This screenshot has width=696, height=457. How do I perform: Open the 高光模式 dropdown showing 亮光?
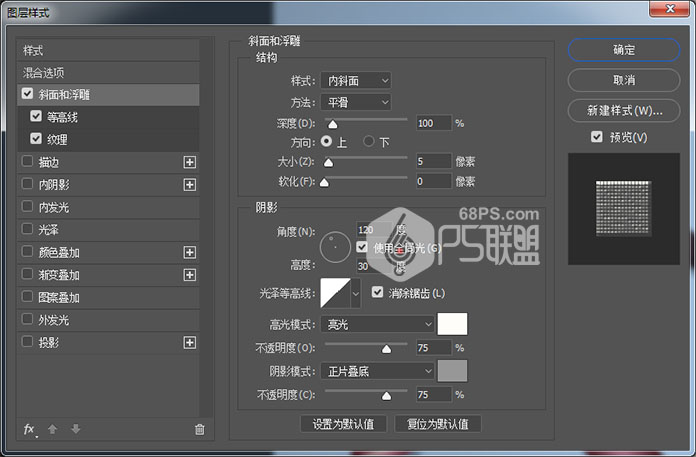point(377,324)
